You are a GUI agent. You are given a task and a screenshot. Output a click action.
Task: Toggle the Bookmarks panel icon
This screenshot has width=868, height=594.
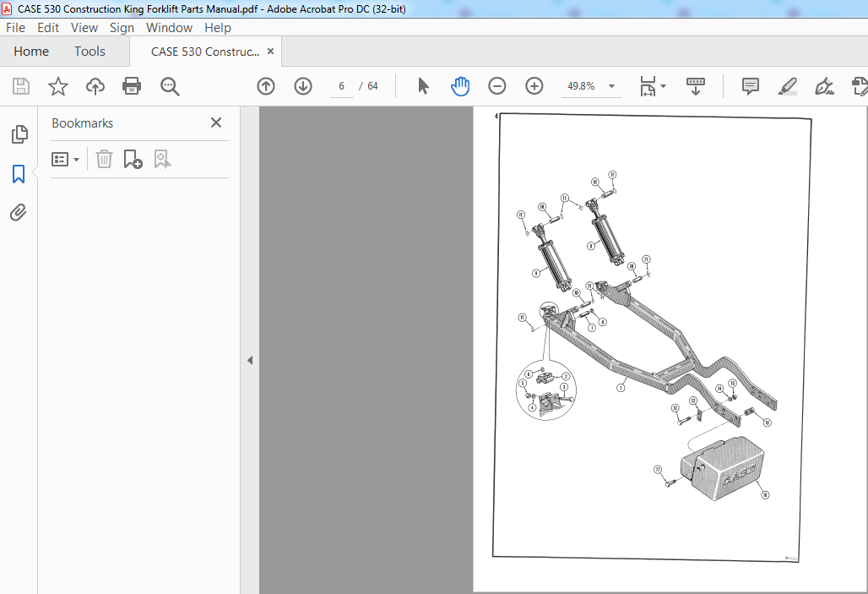coord(19,173)
